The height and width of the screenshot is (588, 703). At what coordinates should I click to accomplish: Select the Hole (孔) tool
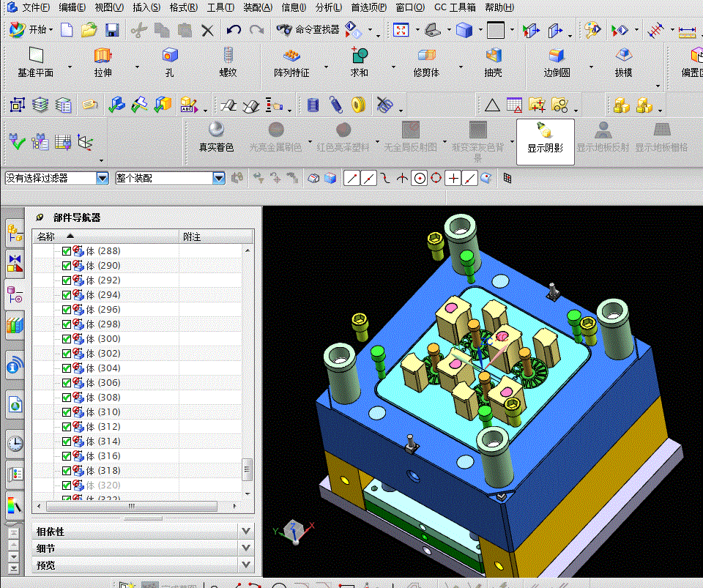170,62
